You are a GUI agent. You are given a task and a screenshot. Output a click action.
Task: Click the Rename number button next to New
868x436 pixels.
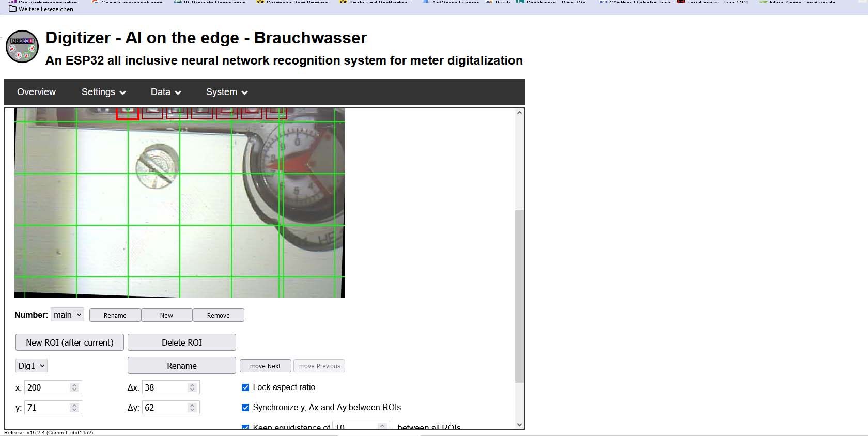[115, 315]
